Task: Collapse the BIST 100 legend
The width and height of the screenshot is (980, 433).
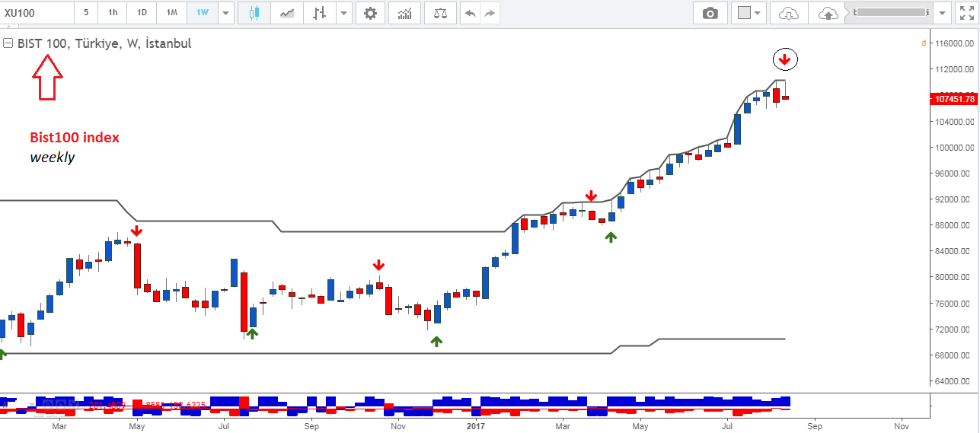Action: click(x=8, y=43)
